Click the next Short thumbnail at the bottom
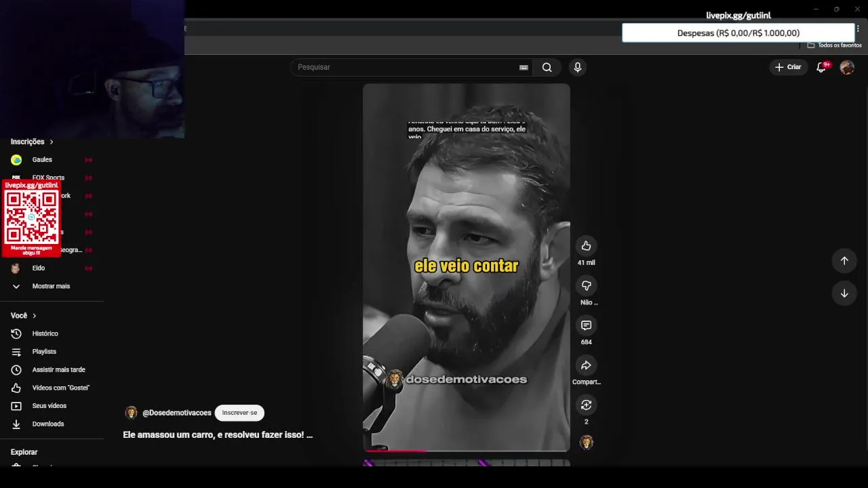 [466, 463]
